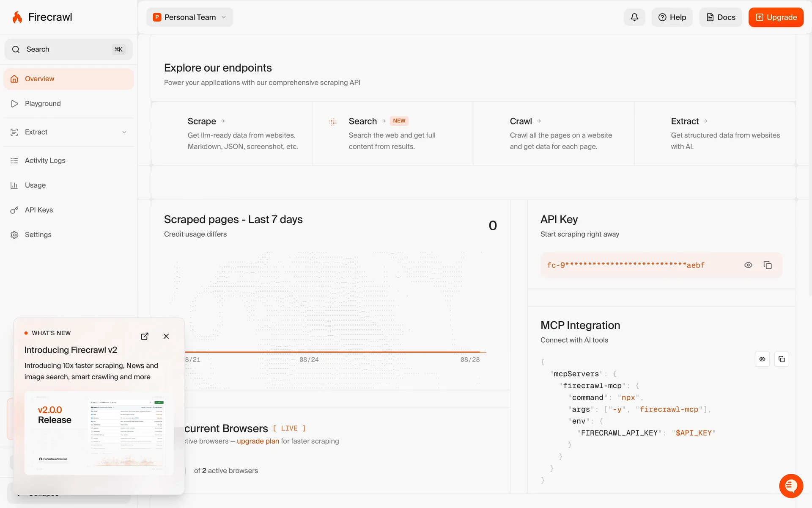The image size is (812, 508).
Task: Show API key in MCP config
Action: (x=762, y=359)
